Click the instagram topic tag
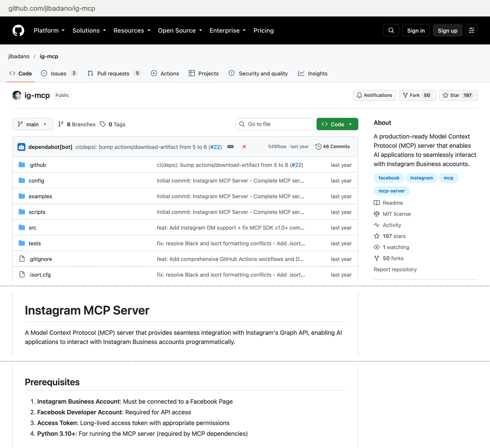The width and height of the screenshot is (490, 448). pos(421,178)
